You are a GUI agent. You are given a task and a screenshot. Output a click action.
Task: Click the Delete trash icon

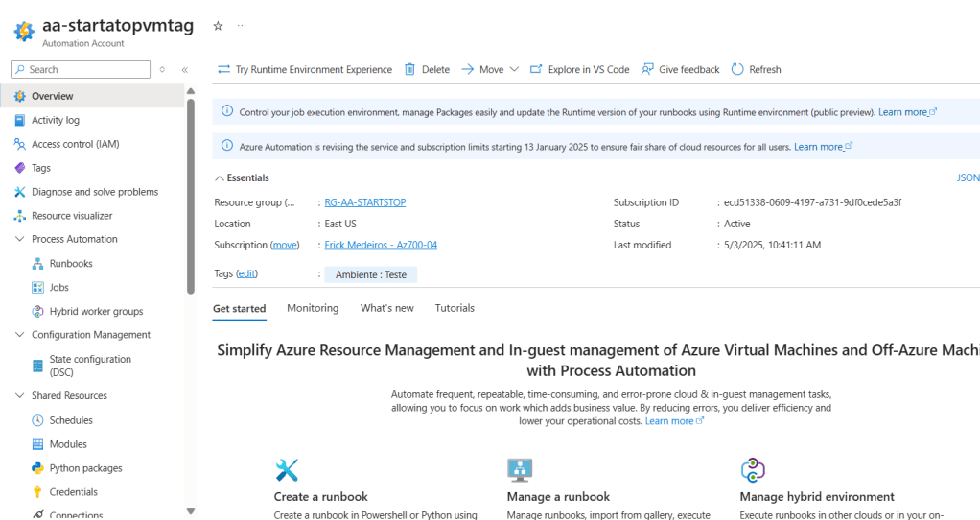(410, 69)
